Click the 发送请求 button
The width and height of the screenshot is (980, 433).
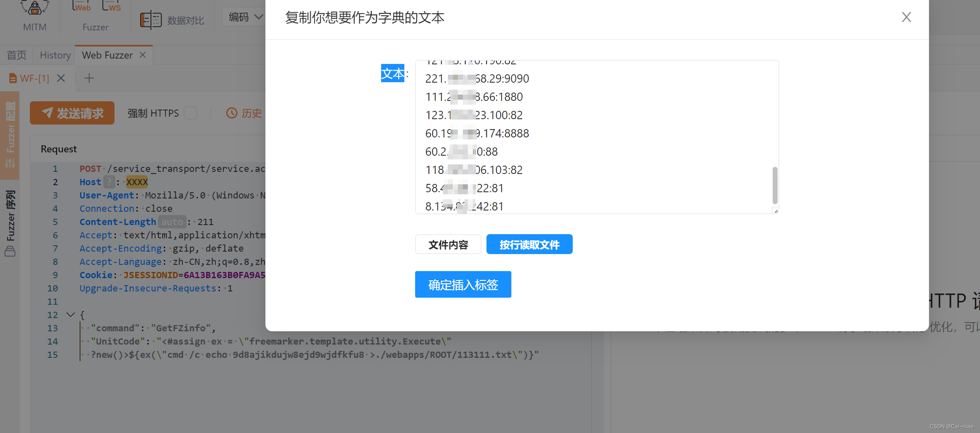pos(72,113)
